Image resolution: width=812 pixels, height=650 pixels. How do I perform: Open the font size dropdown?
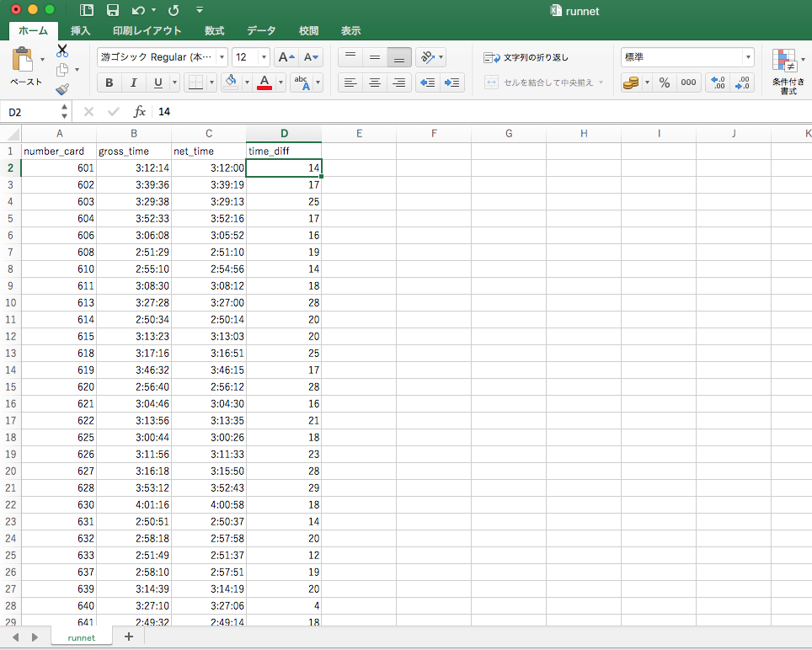tap(264, 57)
